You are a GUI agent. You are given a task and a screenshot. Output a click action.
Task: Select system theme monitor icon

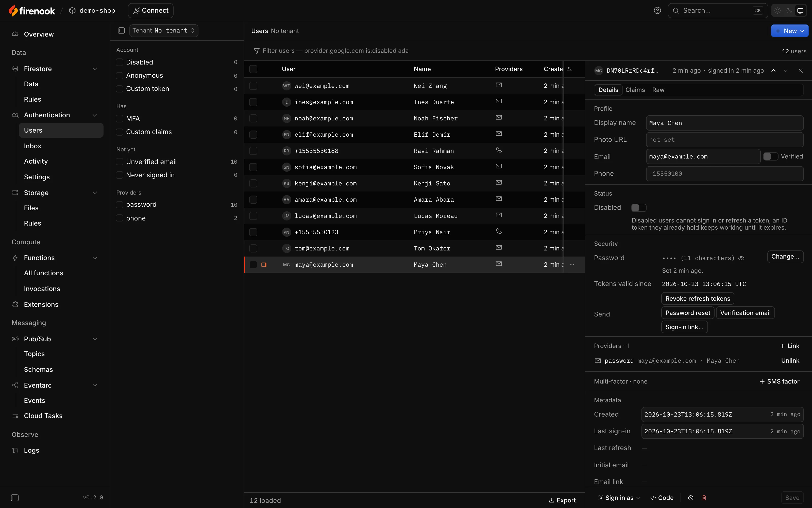tap(800, 10)
